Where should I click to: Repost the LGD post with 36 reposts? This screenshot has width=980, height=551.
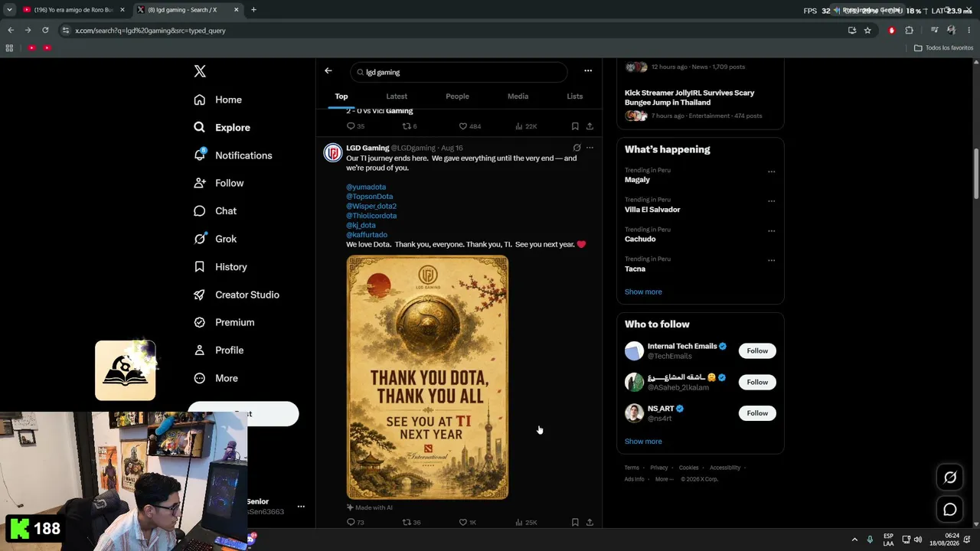(x=411, y=523)
